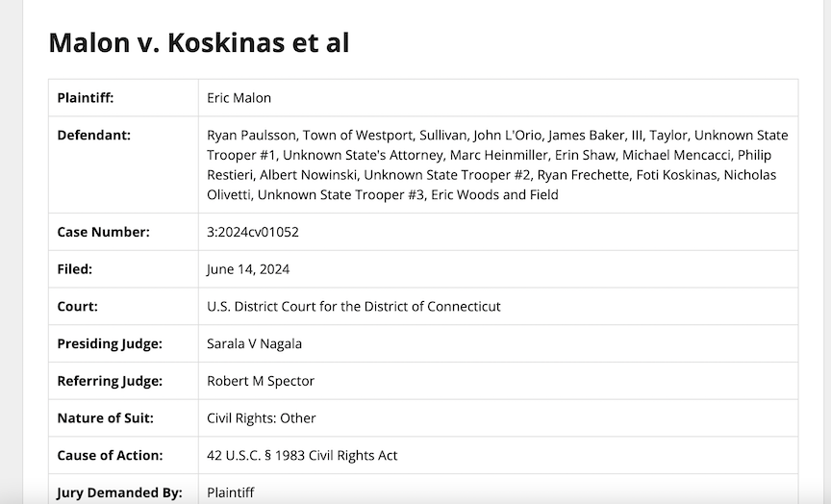Click the 'Defendant:' row label
Image resolution: width=831 pixels, height=504 pixels.
click(x=92, y=136)
